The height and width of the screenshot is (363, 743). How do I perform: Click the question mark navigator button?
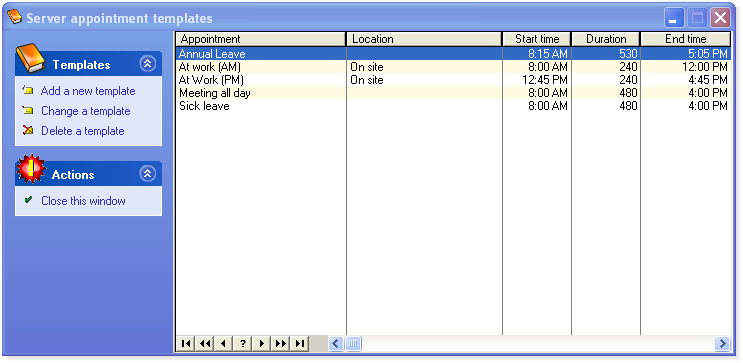243,343
